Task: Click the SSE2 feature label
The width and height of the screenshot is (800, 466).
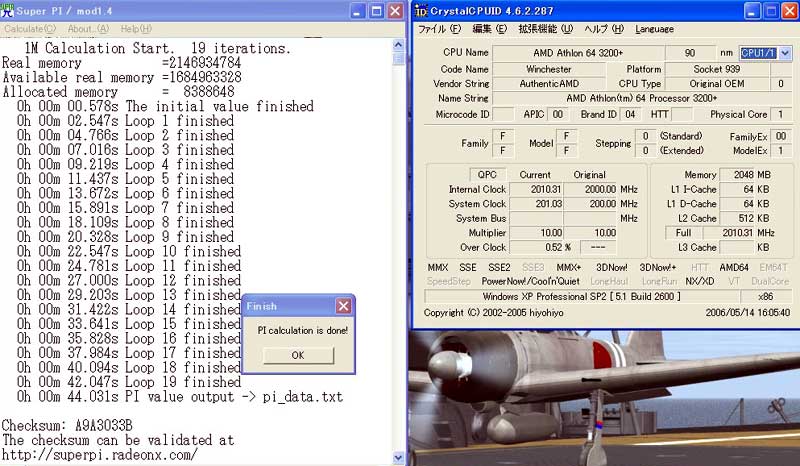Action: coord(499,267)
